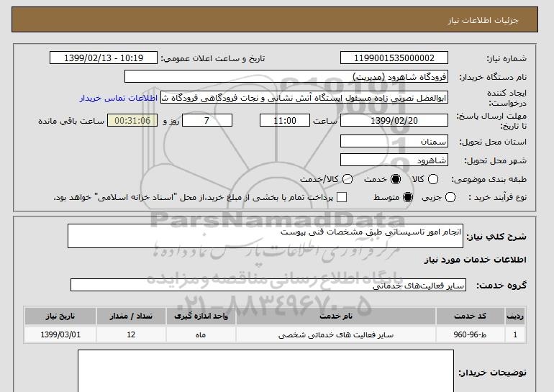The image size is (554, 392).
Task: Click the delivery city field شاهرود
Action: [x=394, y=160]
